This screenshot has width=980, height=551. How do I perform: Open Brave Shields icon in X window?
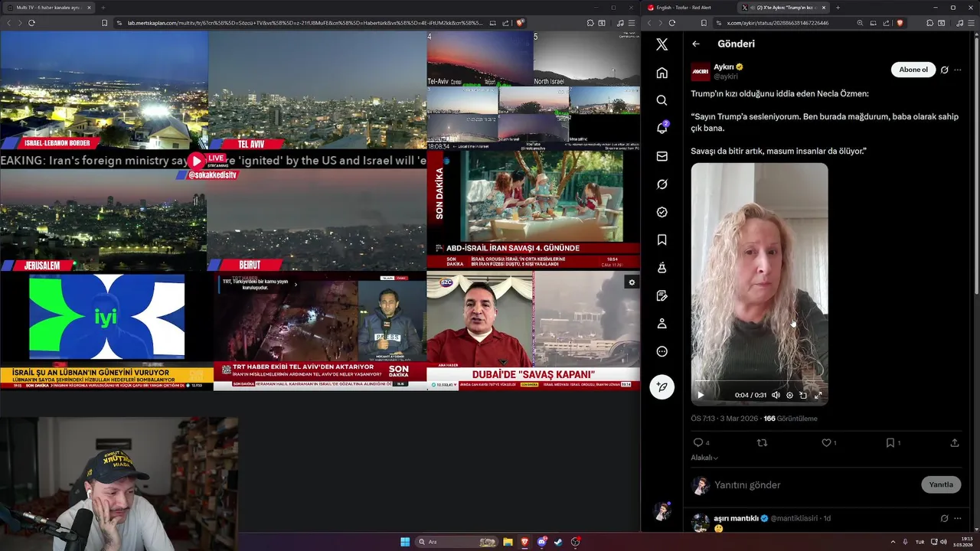coord(900,23)
